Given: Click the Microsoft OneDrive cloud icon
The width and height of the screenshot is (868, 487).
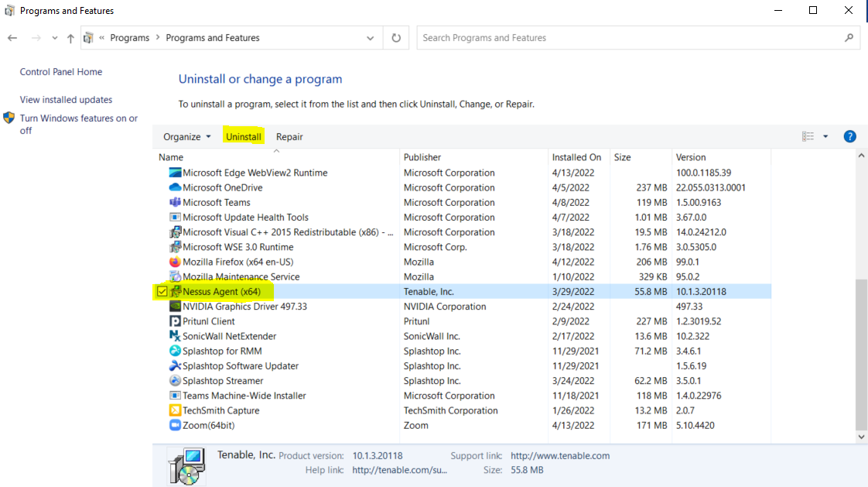Looking at the screenshot, I should (175, 187).
